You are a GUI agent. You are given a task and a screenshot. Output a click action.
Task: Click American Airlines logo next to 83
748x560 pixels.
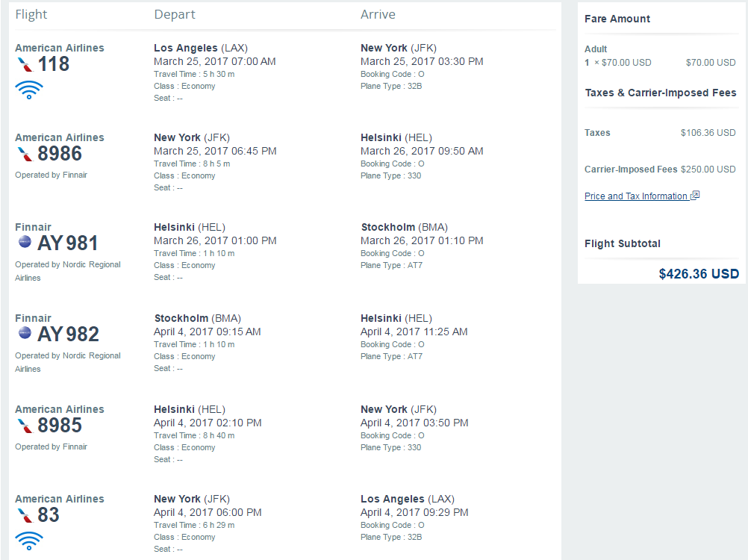25,515
